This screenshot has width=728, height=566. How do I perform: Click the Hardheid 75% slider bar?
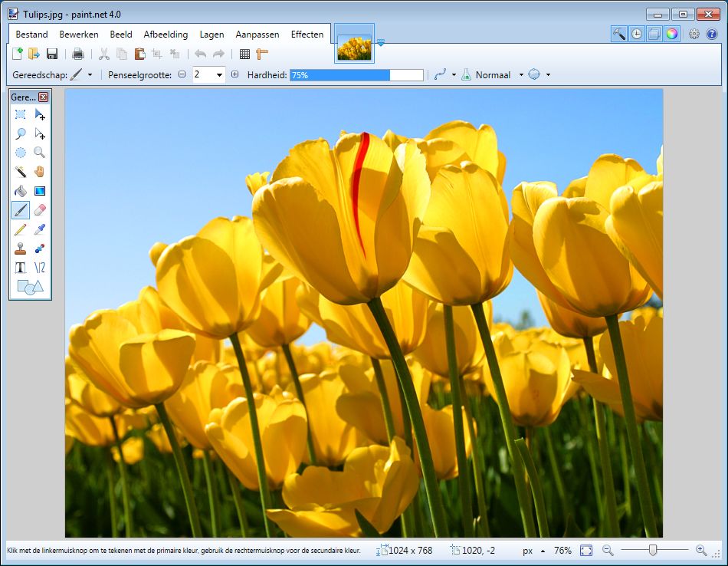pyautogui.click(x=356, y=75)
